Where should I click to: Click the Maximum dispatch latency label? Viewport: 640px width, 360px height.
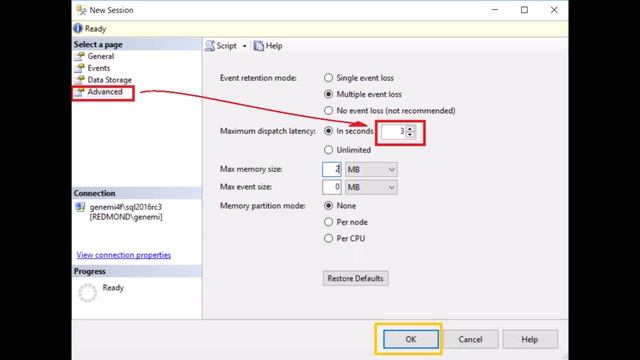[268, 131]
